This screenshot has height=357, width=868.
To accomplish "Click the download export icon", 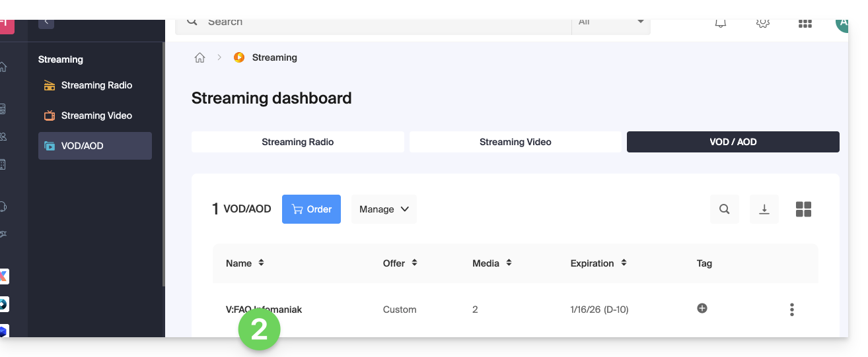I will point(764,209).
